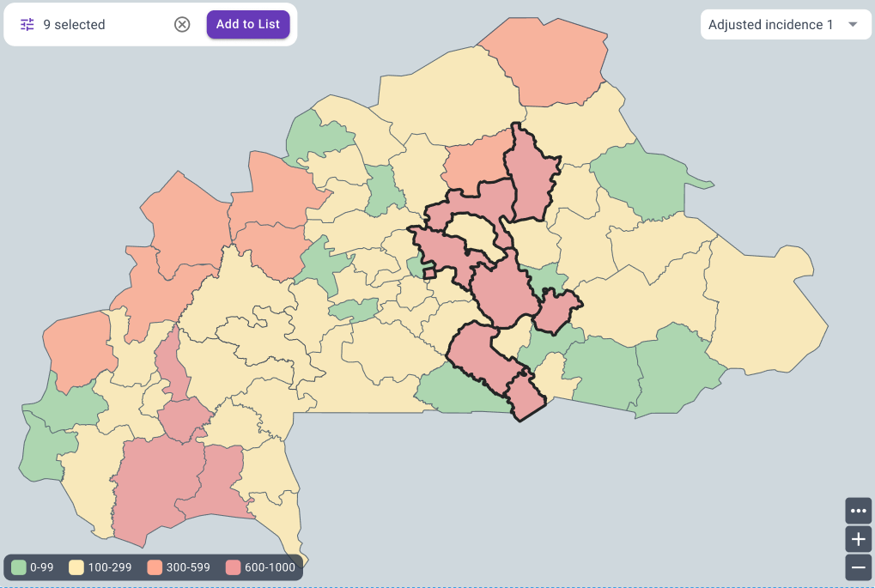Viewport: 875px width, 588px height.
Task: Click the yellow 100-299 legend swatch
Action: [x=76, y=567]
